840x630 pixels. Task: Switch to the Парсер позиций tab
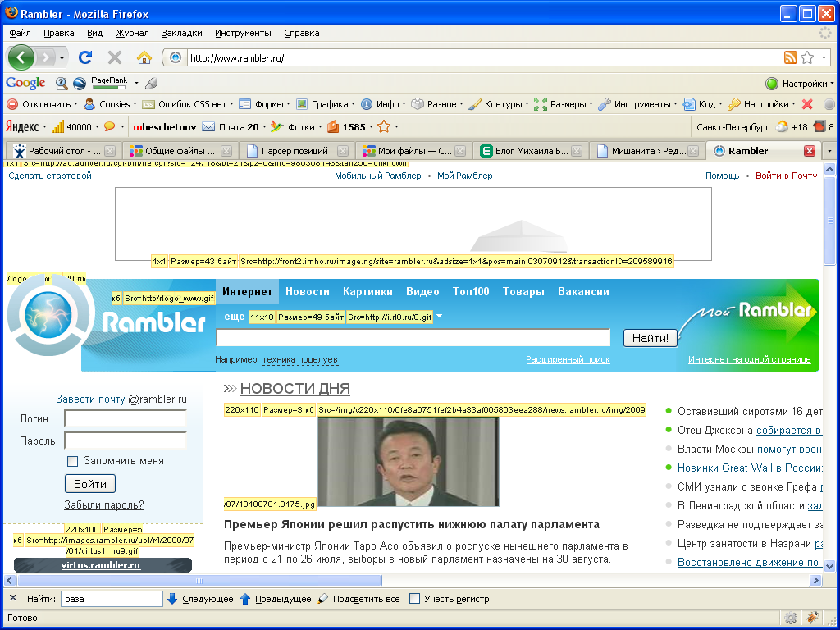296,151
